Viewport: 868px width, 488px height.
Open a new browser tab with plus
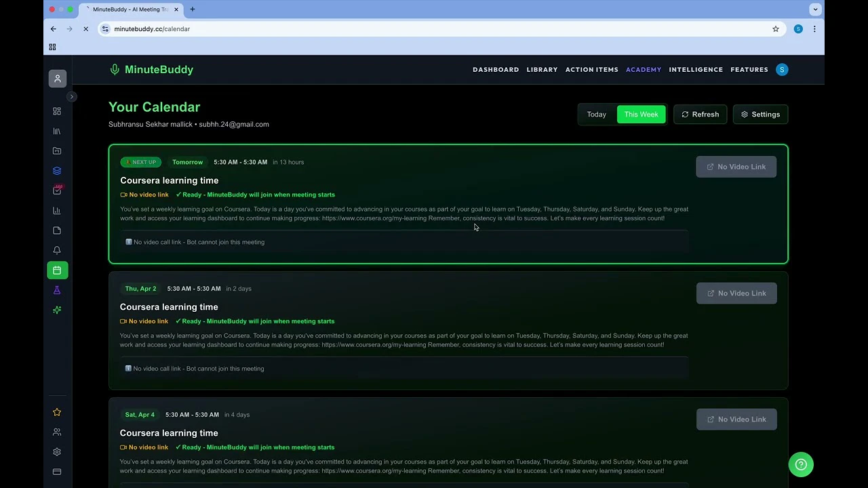coord(193,9)
